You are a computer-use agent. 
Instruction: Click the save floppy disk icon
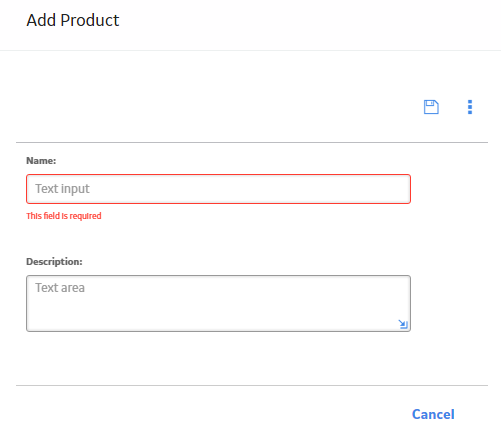pos(431,107)
